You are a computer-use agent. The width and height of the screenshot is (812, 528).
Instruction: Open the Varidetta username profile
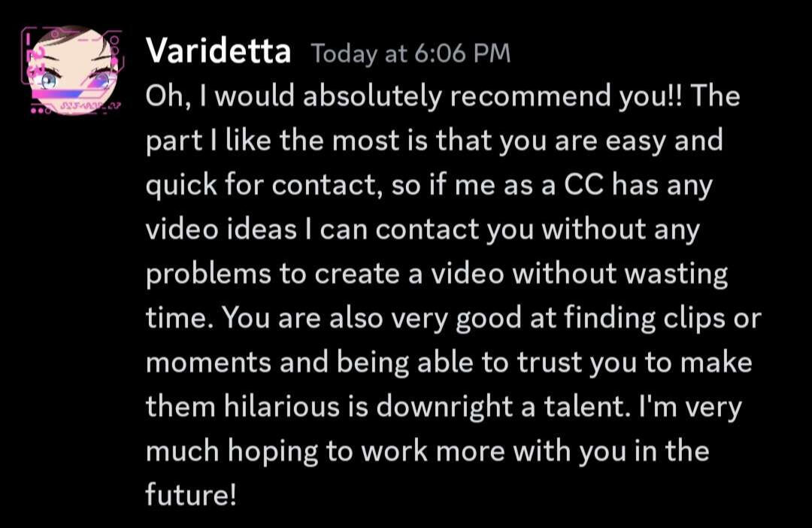coord(219,52)
